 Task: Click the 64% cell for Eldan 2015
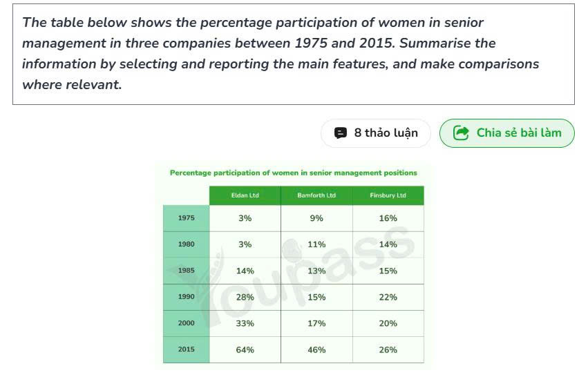(x=245, y=349)
